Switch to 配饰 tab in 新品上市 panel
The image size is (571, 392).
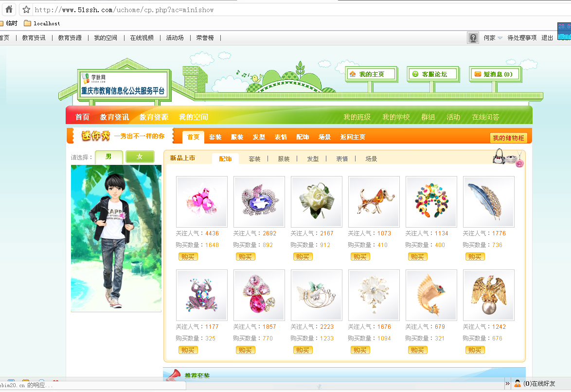(x=225, y=159)
